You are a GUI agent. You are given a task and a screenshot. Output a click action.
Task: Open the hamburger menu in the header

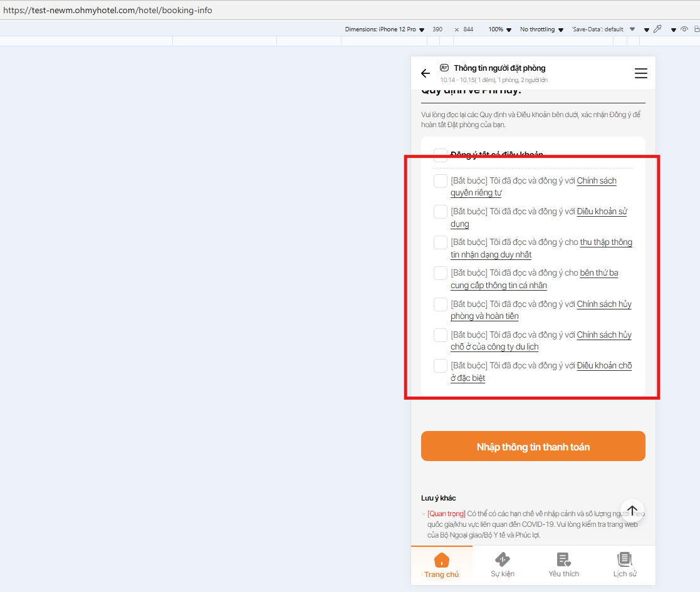(640, 74)
